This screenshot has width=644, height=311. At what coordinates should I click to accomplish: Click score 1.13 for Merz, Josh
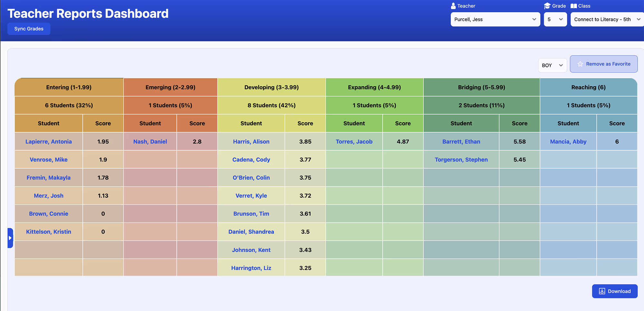point(103,196)
